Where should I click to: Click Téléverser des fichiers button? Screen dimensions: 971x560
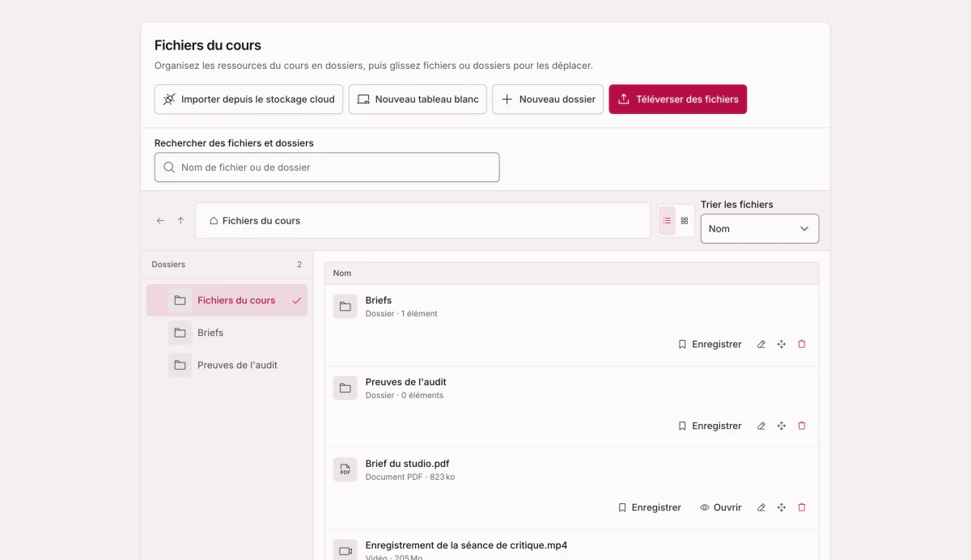678,100
